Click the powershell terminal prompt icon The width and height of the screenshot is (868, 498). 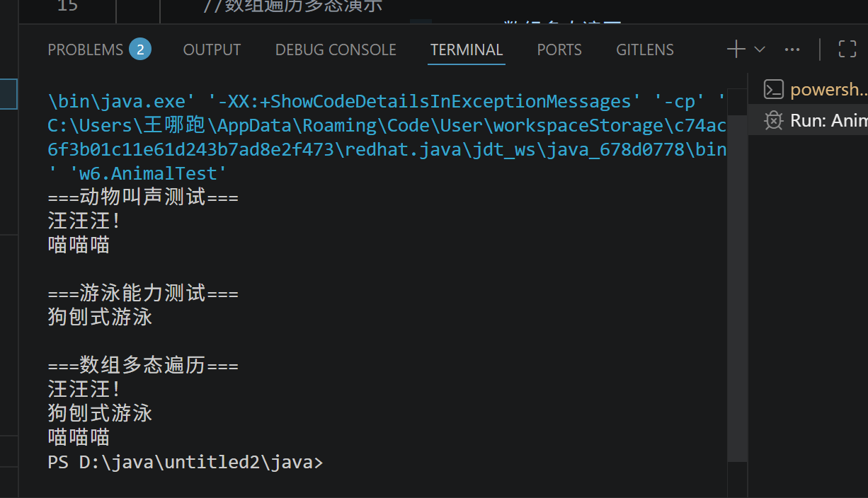click(773, 90)
